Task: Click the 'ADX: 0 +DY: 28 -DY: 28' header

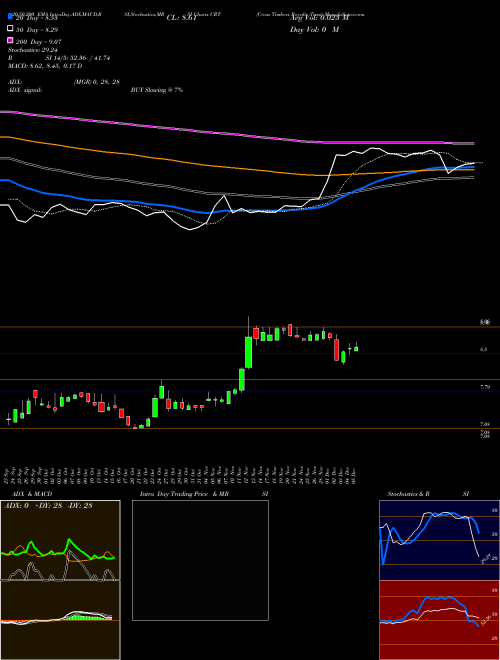Action: [x=48, y=505]
